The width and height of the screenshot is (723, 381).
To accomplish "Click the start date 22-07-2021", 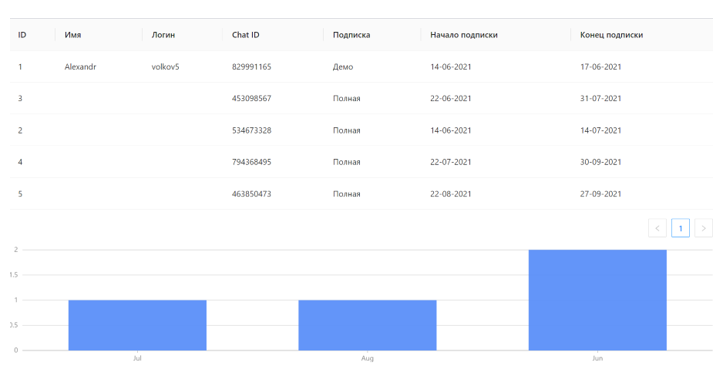I will coord(451,162).
